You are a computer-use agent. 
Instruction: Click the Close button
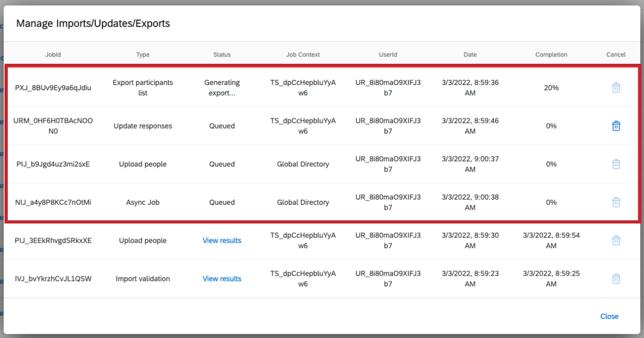click(609, 316)
